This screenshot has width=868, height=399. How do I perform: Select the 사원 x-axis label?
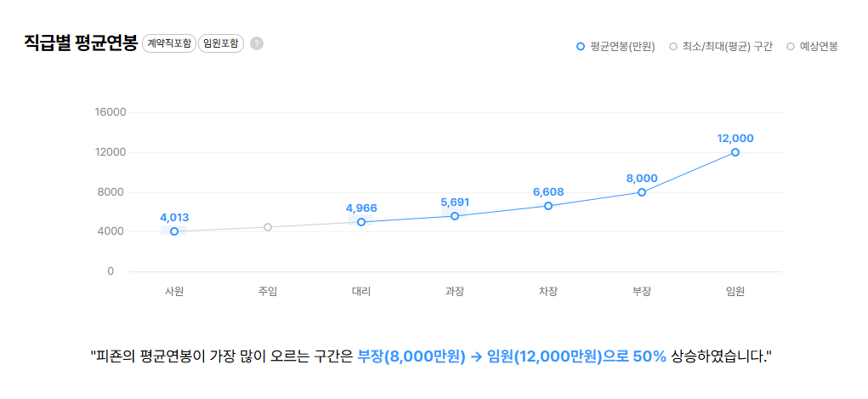(x=174, y=292)
